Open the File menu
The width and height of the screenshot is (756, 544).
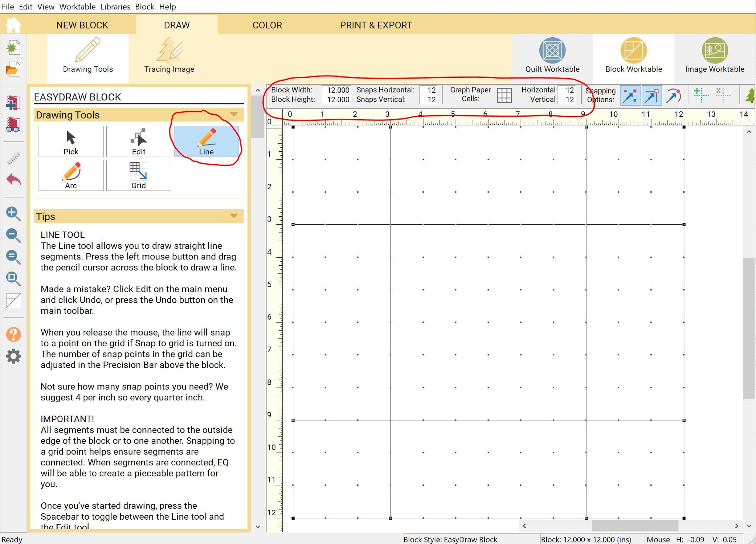8,7
